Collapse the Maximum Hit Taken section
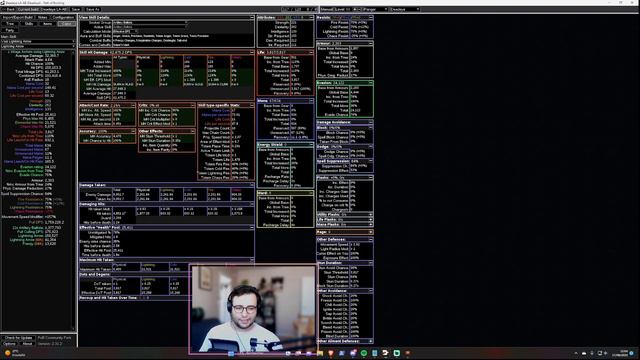The width and height of the screenshot is (640, 360). [252, 260]
